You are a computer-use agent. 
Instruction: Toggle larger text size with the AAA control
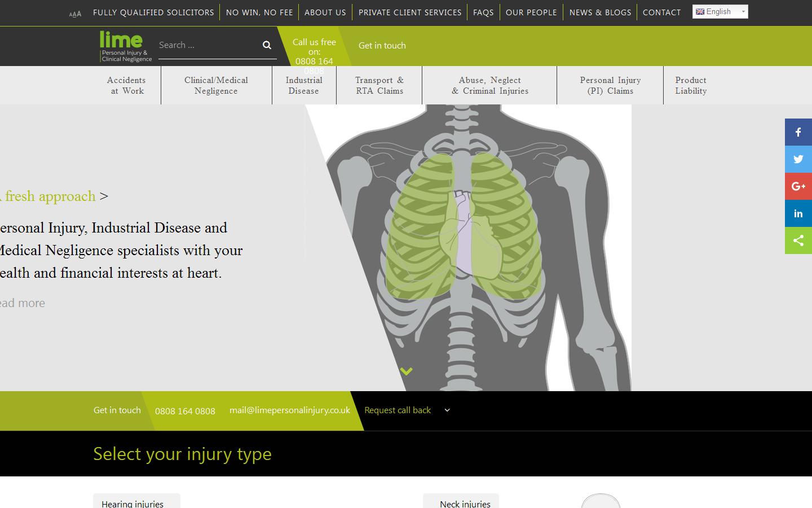click(x=74, y=13)
